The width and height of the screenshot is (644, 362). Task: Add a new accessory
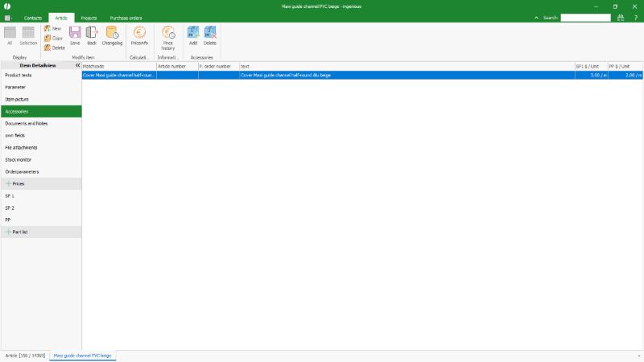pos(193,35)
